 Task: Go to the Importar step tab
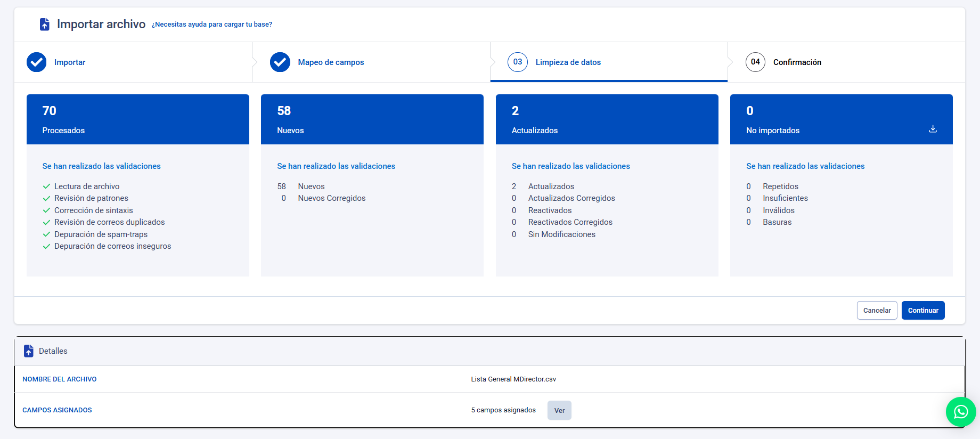click(x=70, y=62)
